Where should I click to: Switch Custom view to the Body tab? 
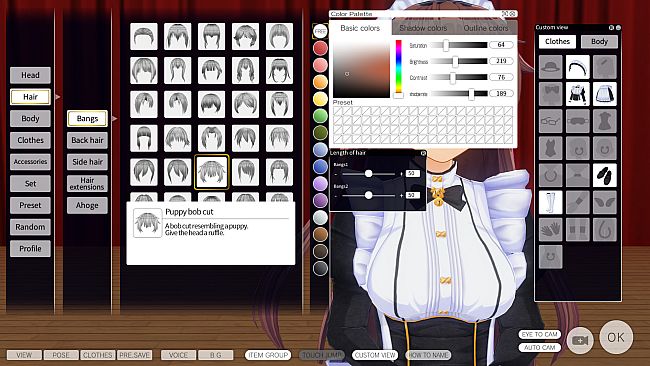599,41
